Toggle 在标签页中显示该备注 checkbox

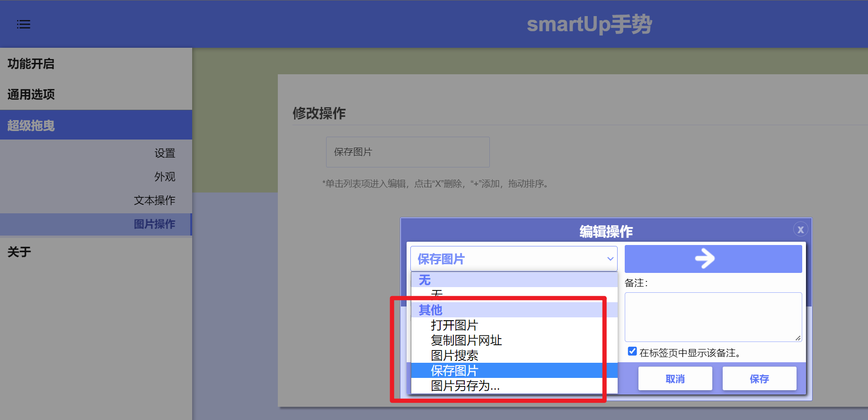click(632, 351)
